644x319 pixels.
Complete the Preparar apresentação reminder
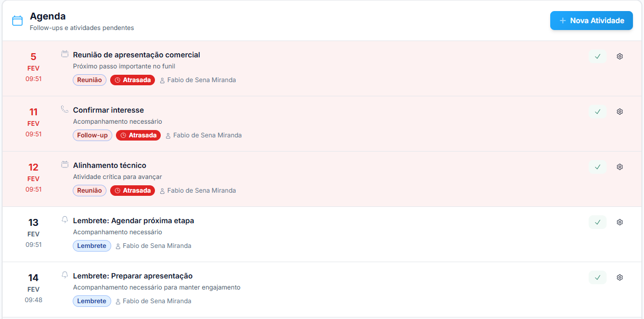pos(598,277)
